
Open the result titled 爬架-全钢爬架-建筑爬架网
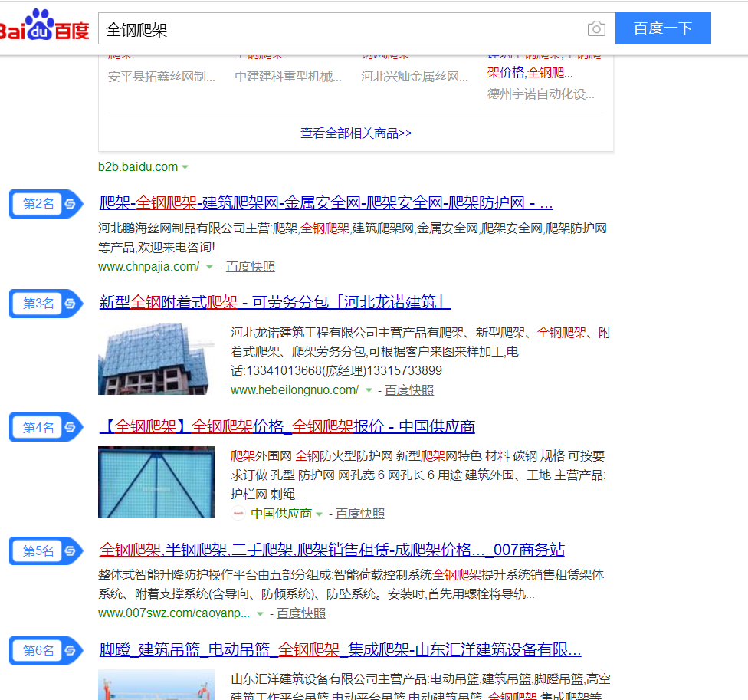[x=326, y=203]
